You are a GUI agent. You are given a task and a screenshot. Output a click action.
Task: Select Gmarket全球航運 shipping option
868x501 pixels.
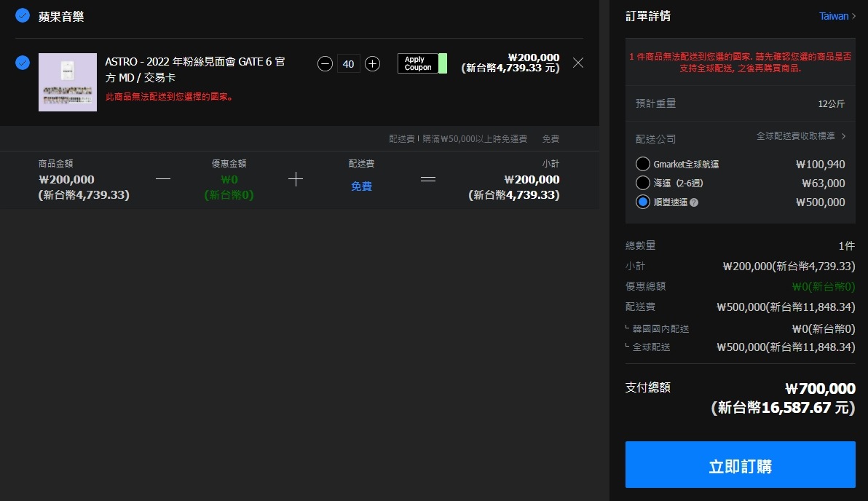point(643,164)
